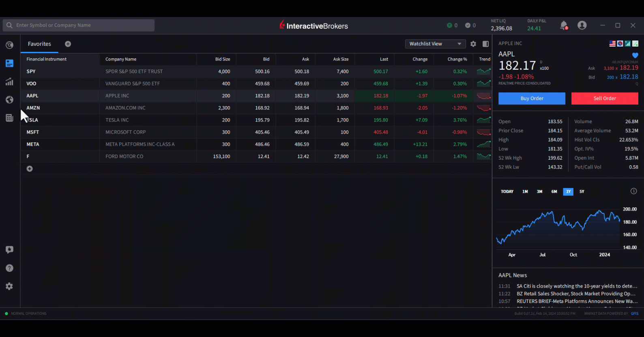
Task: Select the TODAY chart range
Action: click(x=507, y=192)
